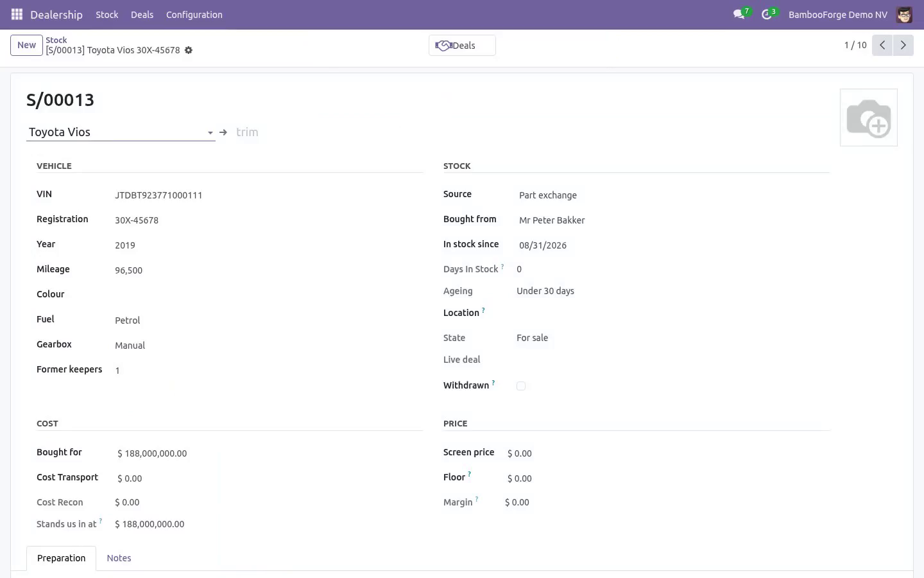
Task: Select the Preparation tab
Action: [61, 558]
